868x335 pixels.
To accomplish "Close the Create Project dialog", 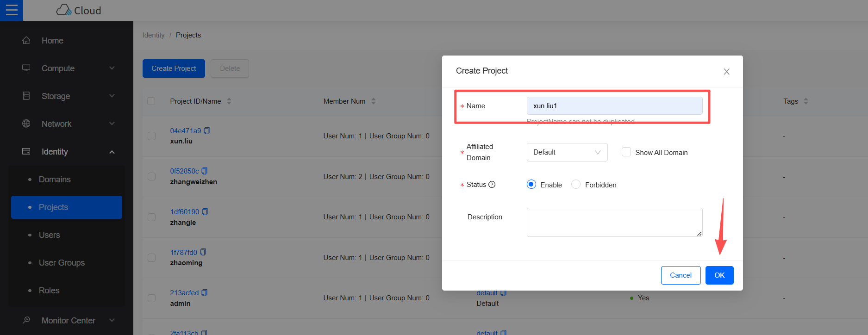I will 726,71.
